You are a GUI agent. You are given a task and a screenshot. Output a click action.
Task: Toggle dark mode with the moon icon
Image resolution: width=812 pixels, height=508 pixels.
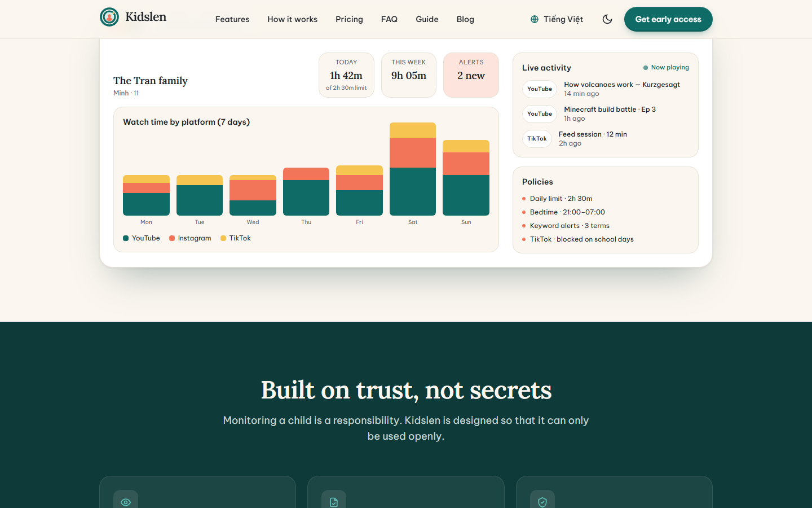tap(607, 19)
